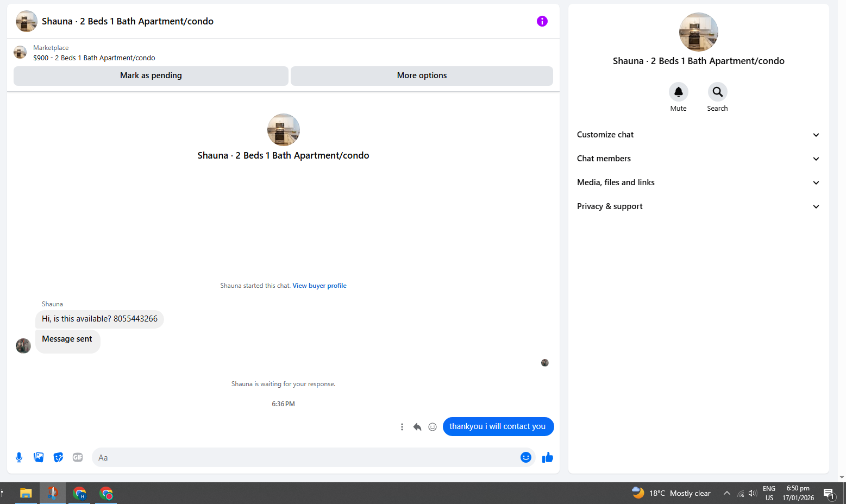846x504 pixels.
Task: Open File Explorer from the taskbar
Action: click(26, 493)
